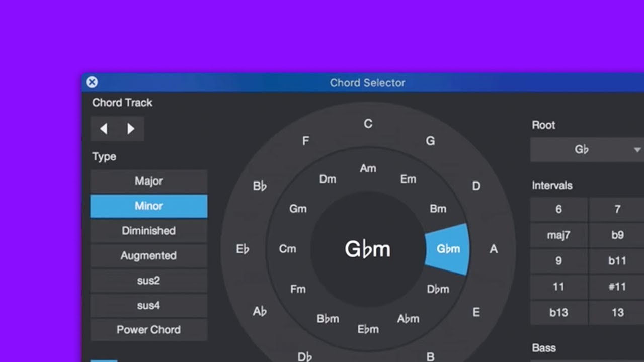Toggle the 6 interval
This screenshot has height=362, width=644.
tap(558, 209)
